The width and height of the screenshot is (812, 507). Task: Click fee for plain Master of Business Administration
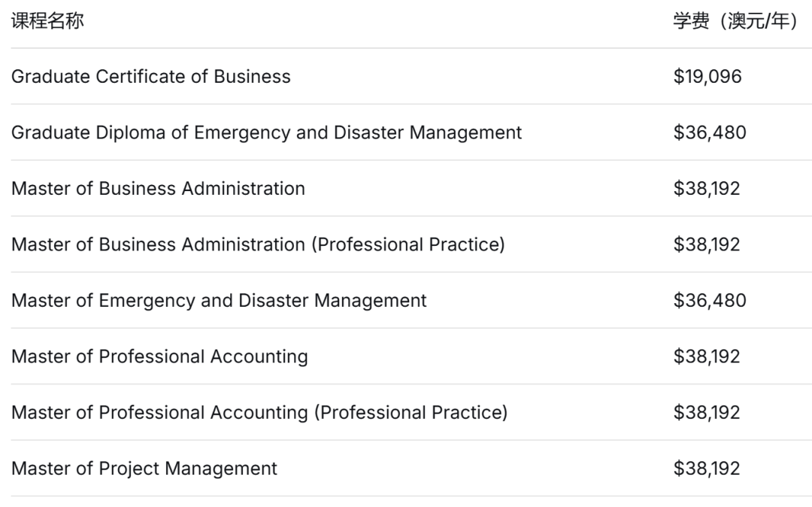(707, 188)
